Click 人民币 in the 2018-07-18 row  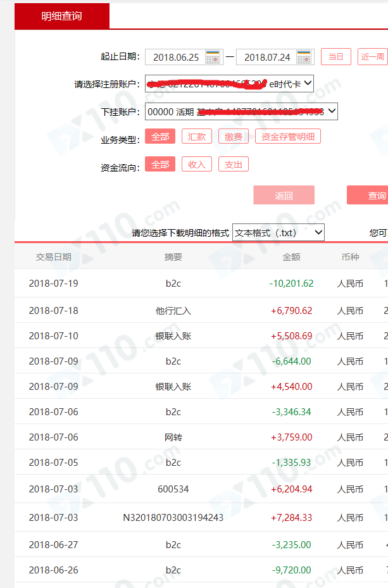pos(350,311)
